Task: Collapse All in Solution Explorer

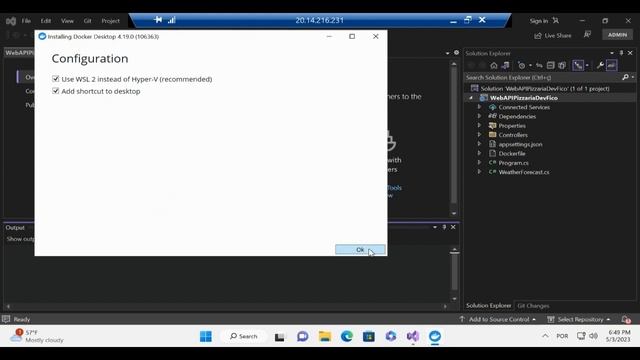Action: 551,65
